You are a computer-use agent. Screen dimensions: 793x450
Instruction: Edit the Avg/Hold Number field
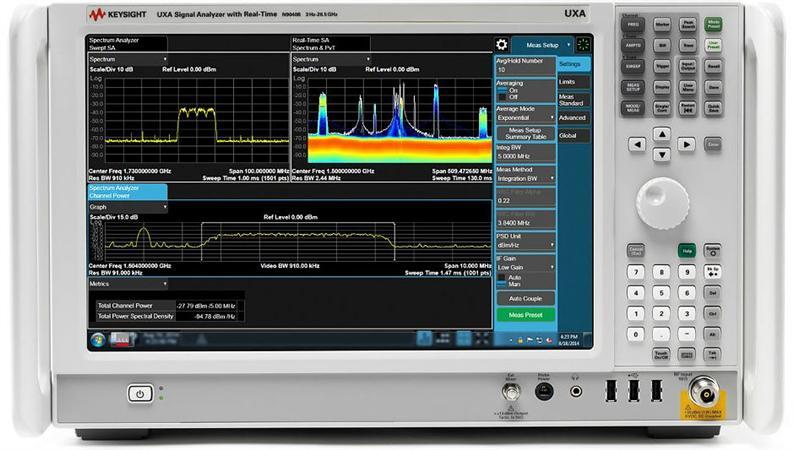tap(525, 66)
